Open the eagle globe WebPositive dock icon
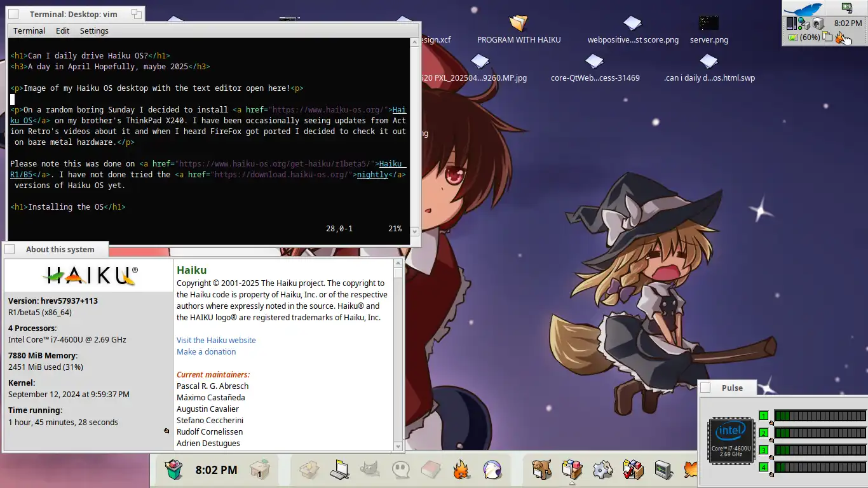868x488 pixels. (x=492, y=470)
